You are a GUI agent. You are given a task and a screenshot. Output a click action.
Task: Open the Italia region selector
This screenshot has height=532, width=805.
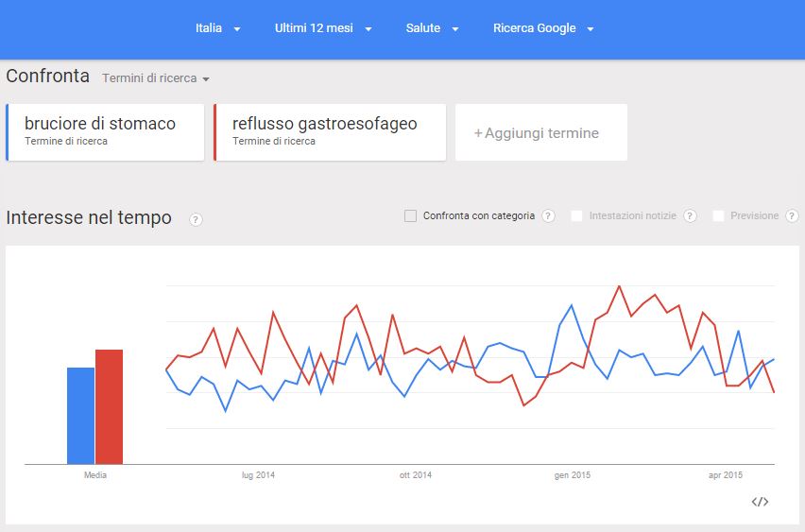[x=217, y=28]
